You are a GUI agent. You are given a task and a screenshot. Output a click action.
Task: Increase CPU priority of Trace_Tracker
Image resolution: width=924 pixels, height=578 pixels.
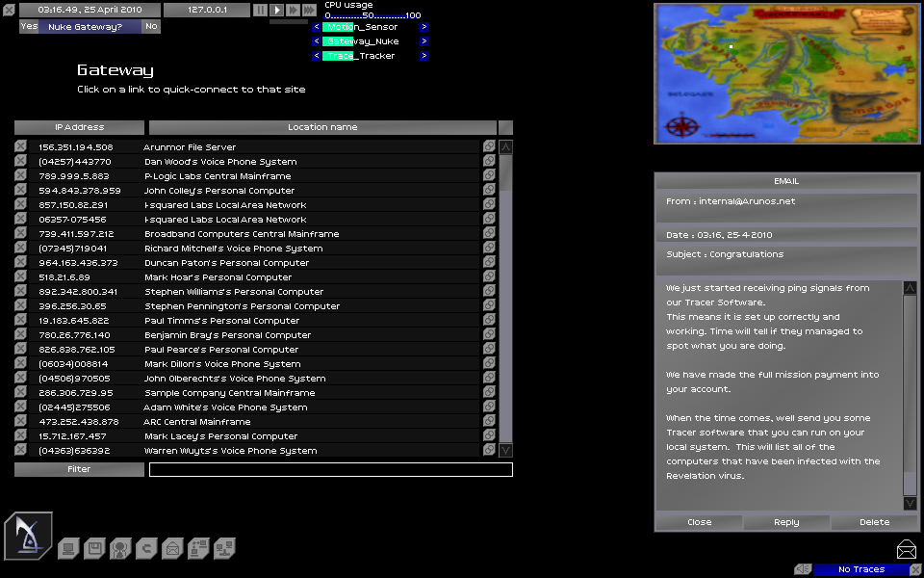pyautogui.click(x=424, y=56)
